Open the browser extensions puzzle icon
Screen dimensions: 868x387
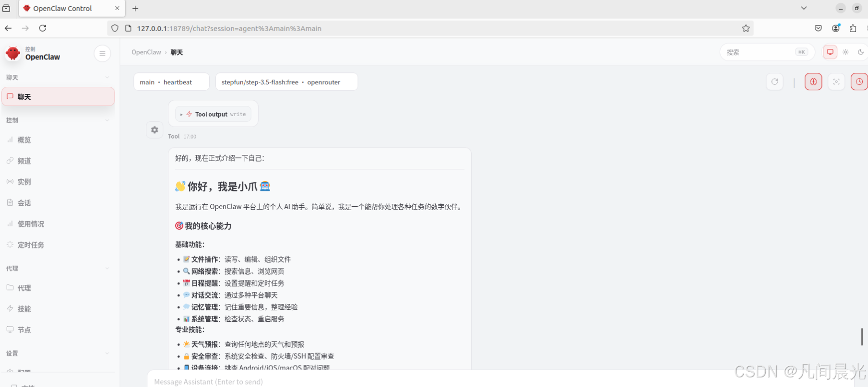coord(853,28)
